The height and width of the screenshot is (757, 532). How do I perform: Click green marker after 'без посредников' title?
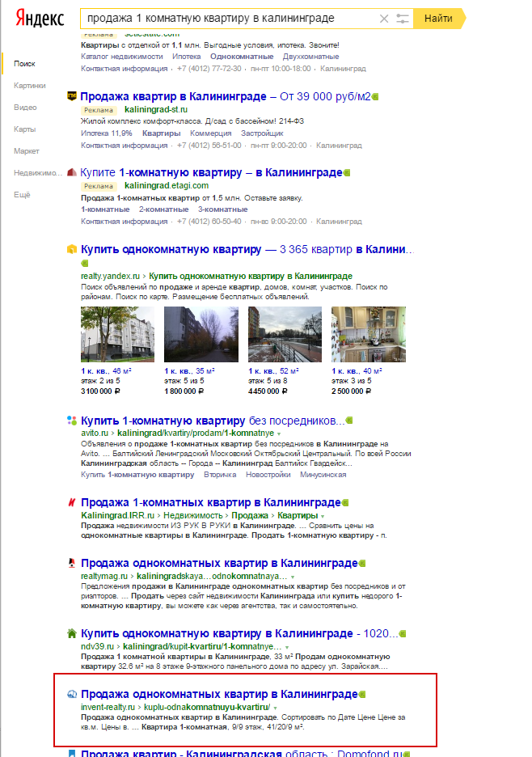[349, 421]
